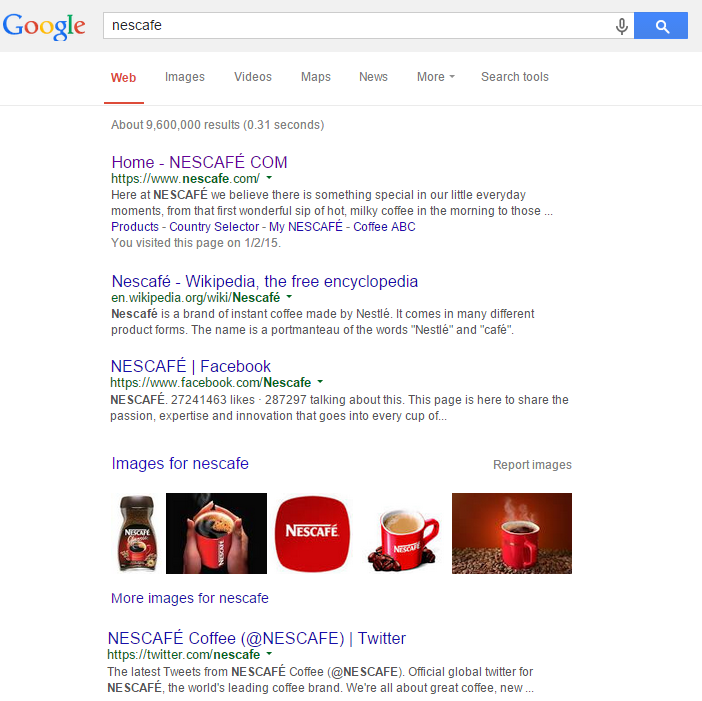Open NESCAFÉ | Facebook result
This screenshot has width=702, height=701.
(x=191, y=367)
